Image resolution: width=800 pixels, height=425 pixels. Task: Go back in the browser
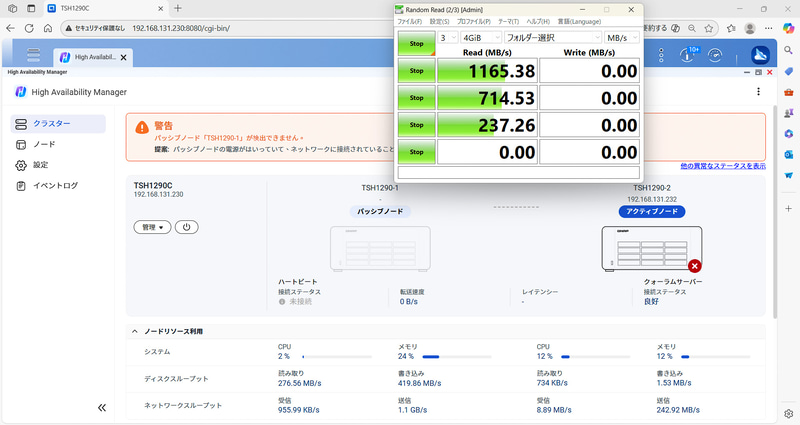(10, 28)
